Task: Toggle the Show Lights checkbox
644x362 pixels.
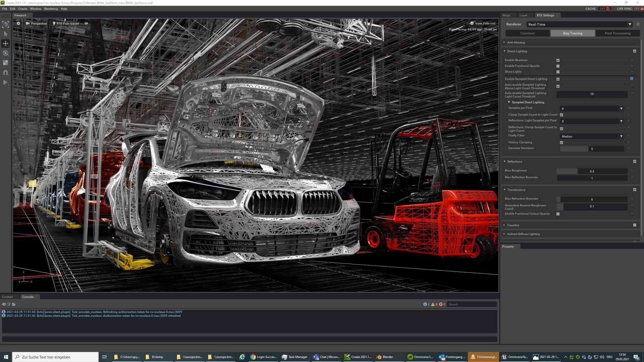Action: (x=558, y=72)
